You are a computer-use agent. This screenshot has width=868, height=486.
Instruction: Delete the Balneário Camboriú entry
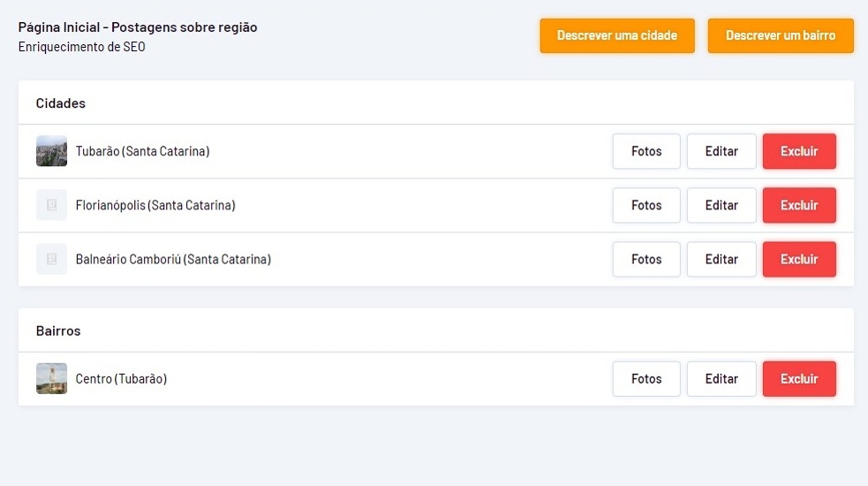click(799, 259)
